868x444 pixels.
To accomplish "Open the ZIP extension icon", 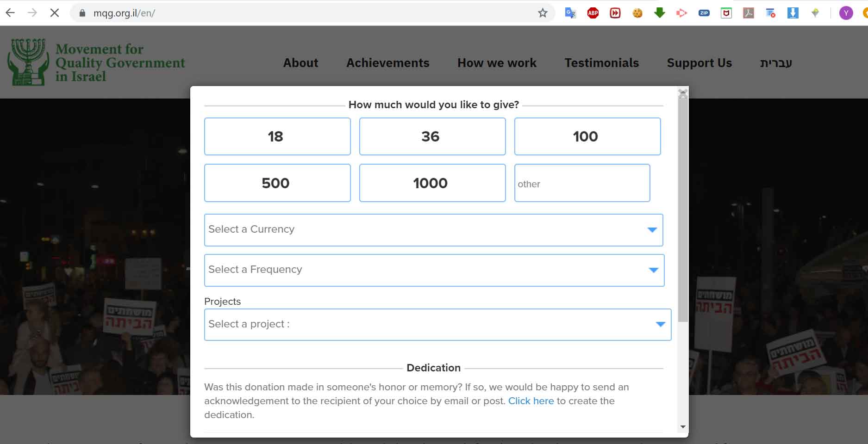I will [x=704, y=13].
